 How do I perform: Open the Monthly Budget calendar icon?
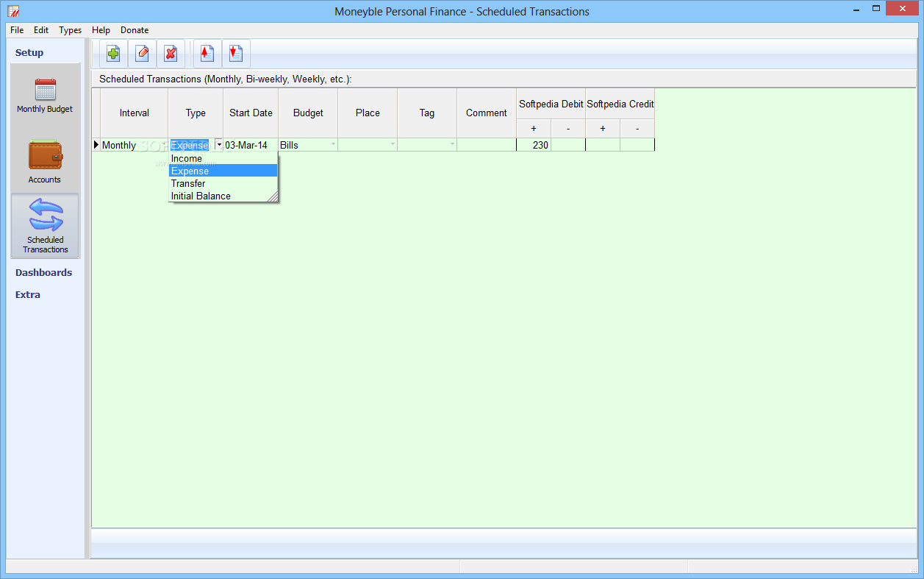point(45,96)
